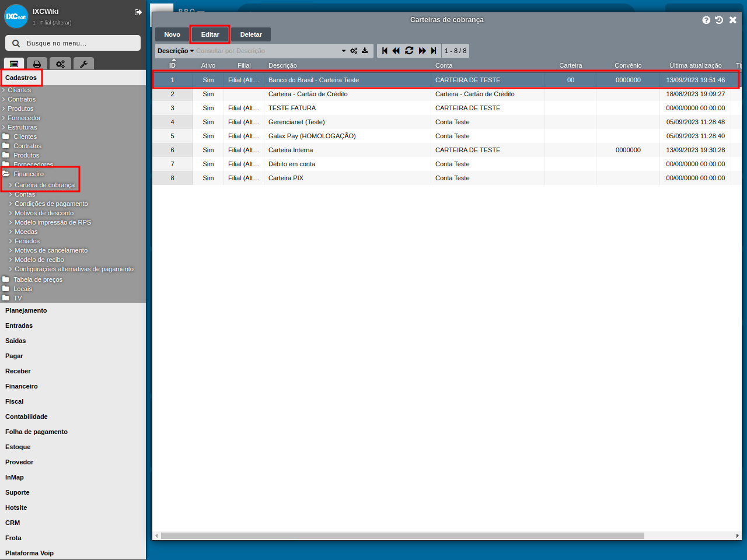Click the search settings gears icon
This screenshot has width=747, height=560.
click(354, 51)
